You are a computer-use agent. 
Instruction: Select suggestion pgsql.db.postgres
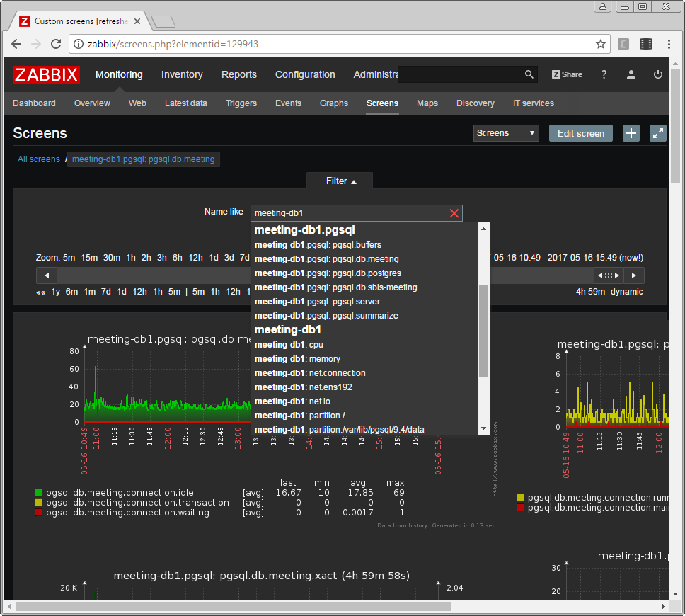[328, 273]
